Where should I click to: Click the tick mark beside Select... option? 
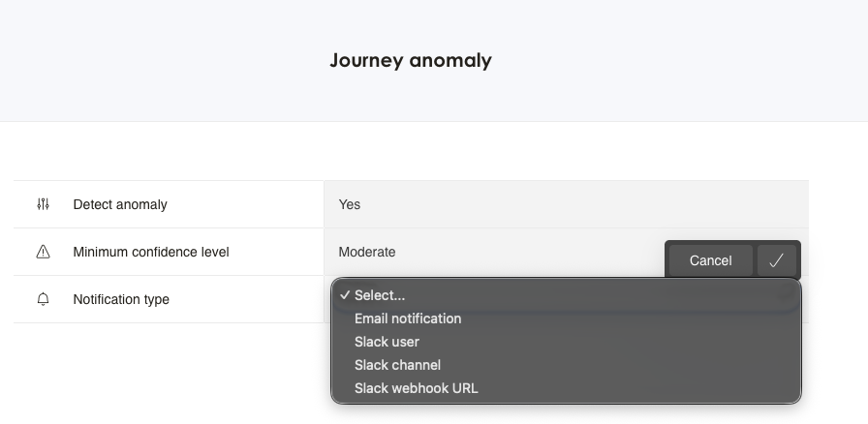[345, 295]
